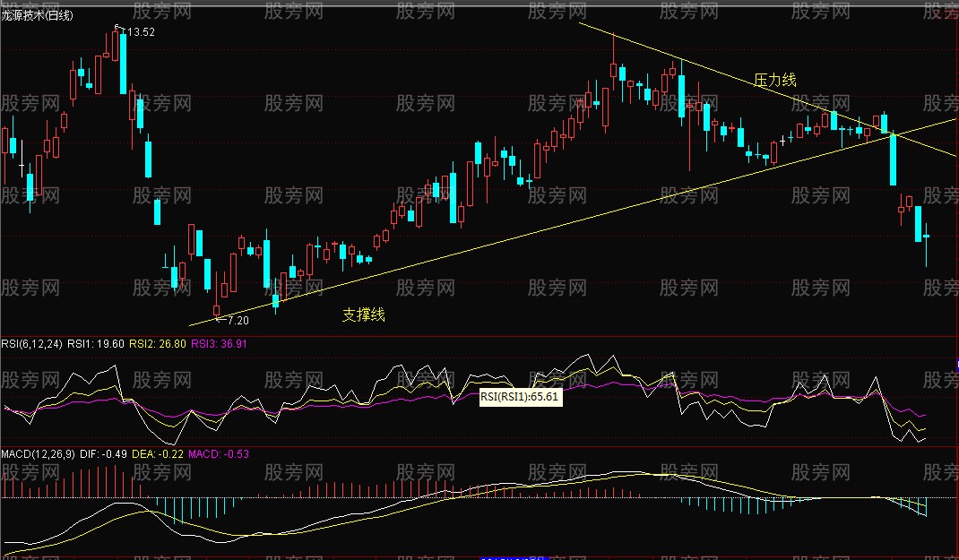Select the 7.20 low price label
This screenshot has height=560, width=959.
coord(238,321)
